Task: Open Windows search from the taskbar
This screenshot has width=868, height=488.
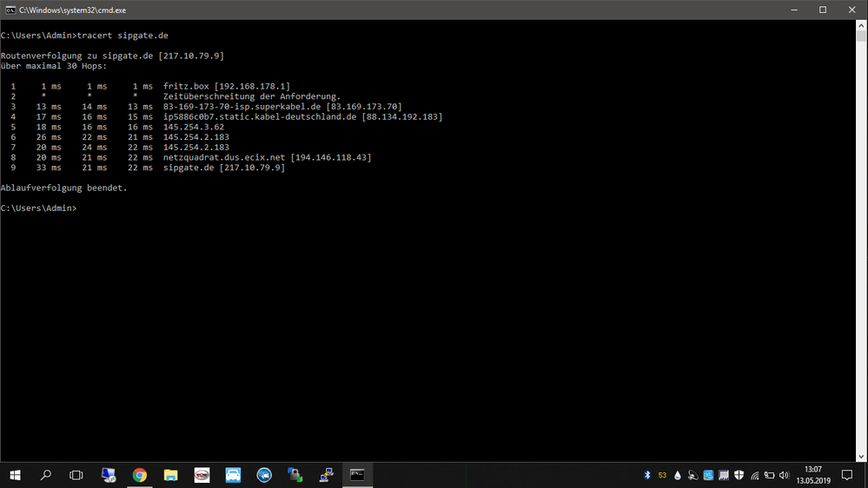Action: [x=46, y=475]
